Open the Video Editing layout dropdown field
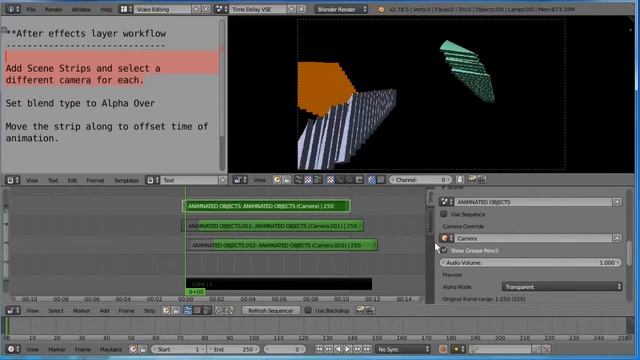This screenshot has width=640, height=360. point(162,9)
